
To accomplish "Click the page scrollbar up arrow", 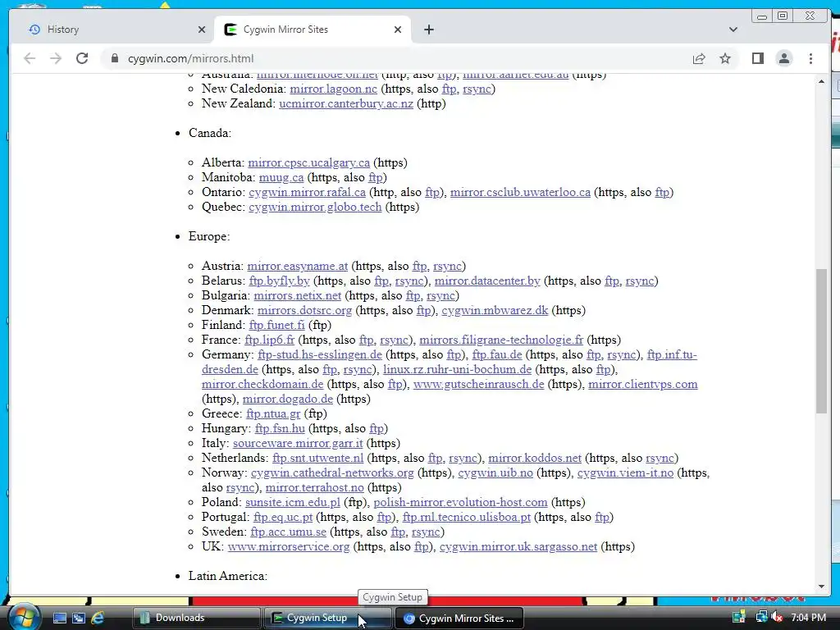I will coord(821,81).
